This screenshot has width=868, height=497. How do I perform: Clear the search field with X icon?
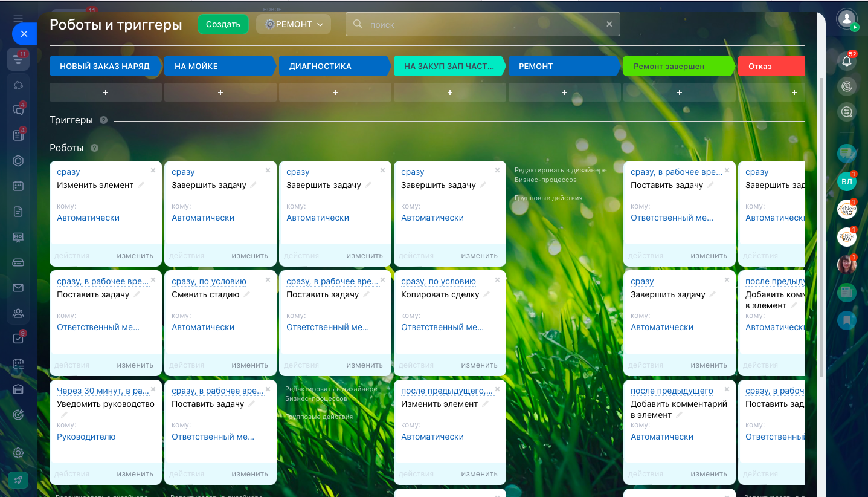coord(609,24)
